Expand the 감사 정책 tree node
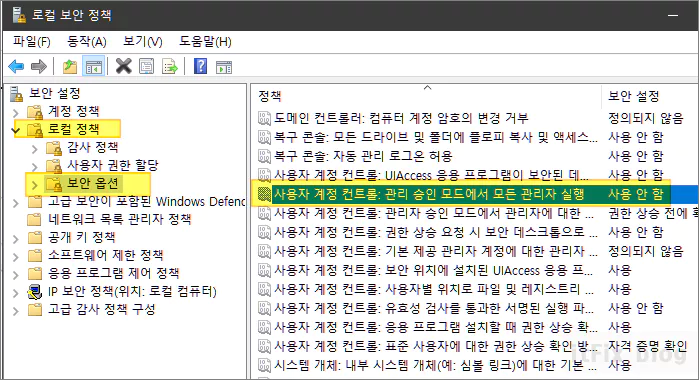This screenshot has width=699, height=380. (x=35, y=149)
